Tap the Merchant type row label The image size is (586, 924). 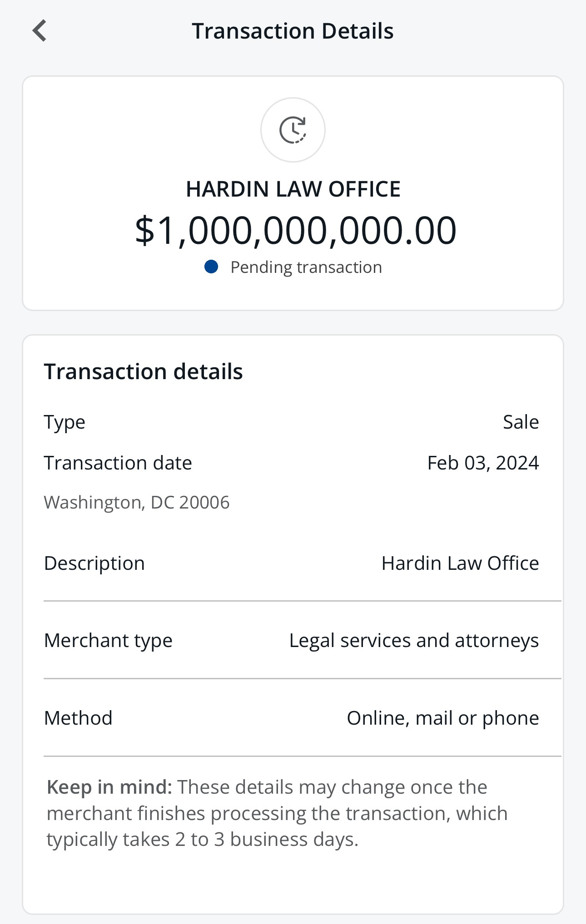108,641
